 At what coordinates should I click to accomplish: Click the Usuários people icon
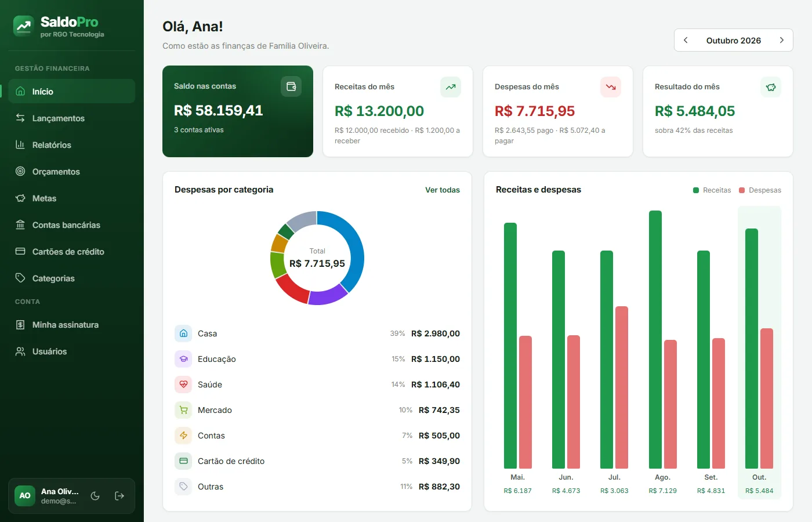point(20,351)
